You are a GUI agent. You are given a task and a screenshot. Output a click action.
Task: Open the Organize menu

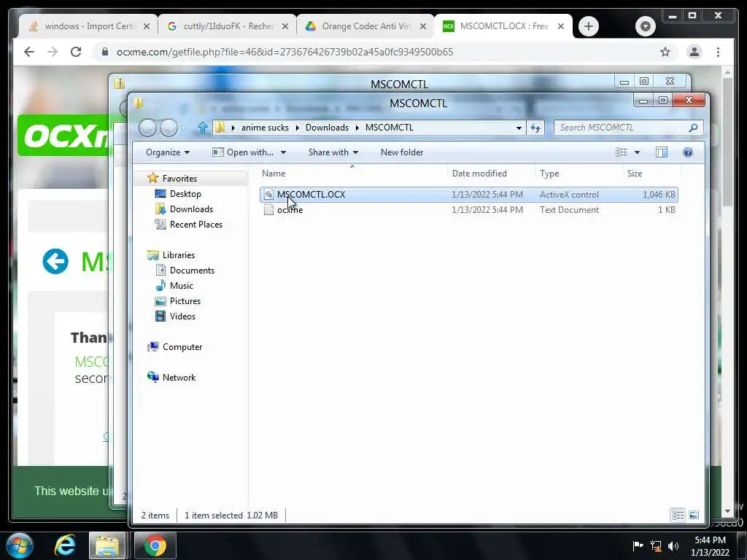pos(168,152)
